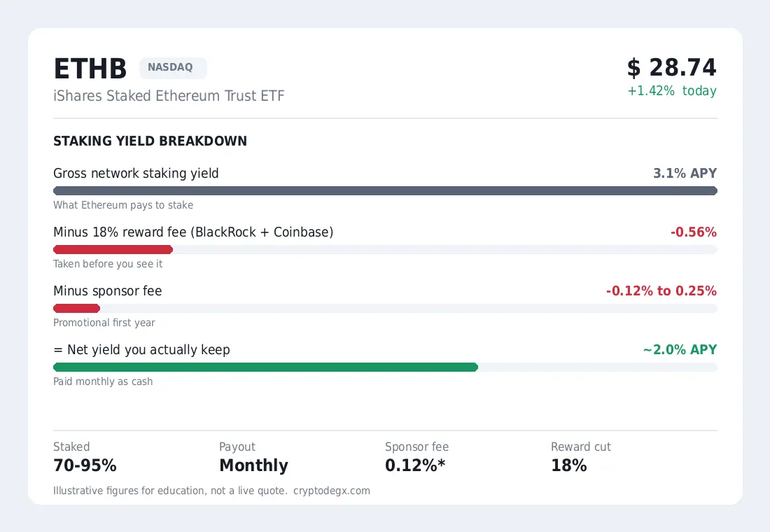Click the Promotional first year note

[x=104, y=323]
